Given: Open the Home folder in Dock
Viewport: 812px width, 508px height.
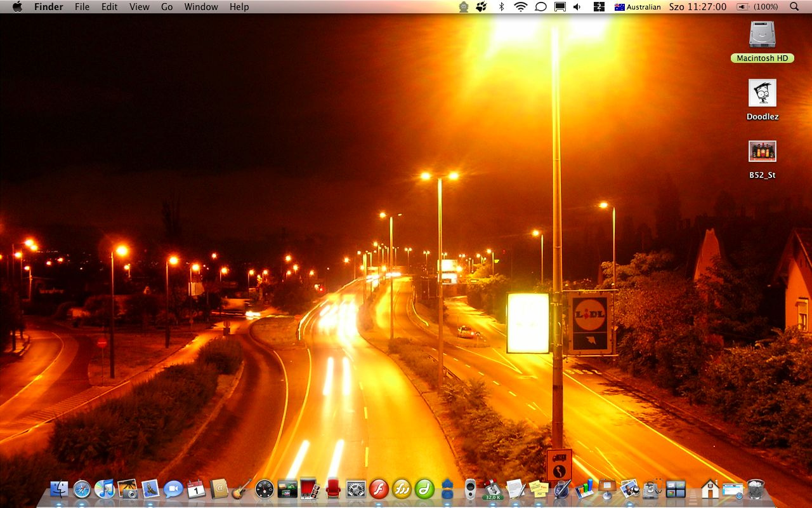Looking at the screenshot, I should click(710, 488).
